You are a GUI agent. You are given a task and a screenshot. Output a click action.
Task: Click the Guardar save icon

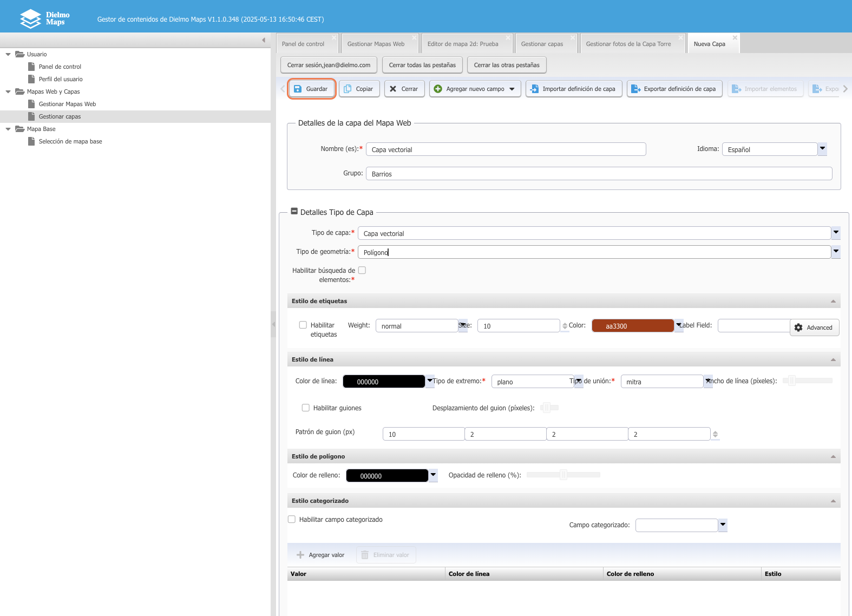298,89
